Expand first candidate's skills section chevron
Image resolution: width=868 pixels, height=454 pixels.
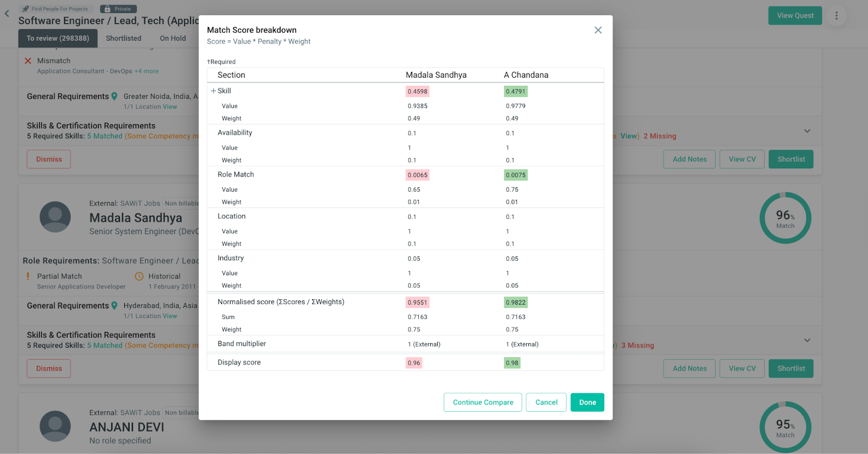coord(807,131)
